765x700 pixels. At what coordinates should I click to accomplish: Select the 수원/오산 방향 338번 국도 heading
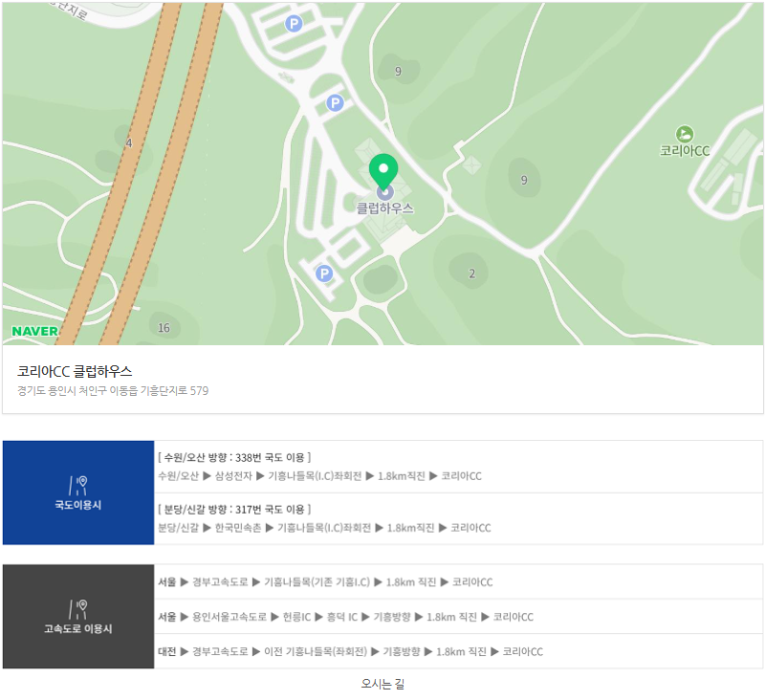tap(235, 457)
